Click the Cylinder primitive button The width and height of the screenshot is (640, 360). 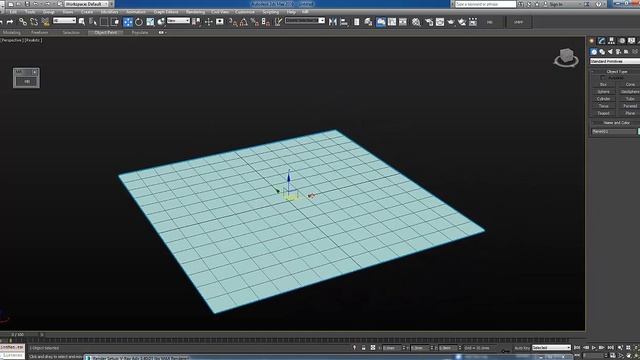coord(603,99)
